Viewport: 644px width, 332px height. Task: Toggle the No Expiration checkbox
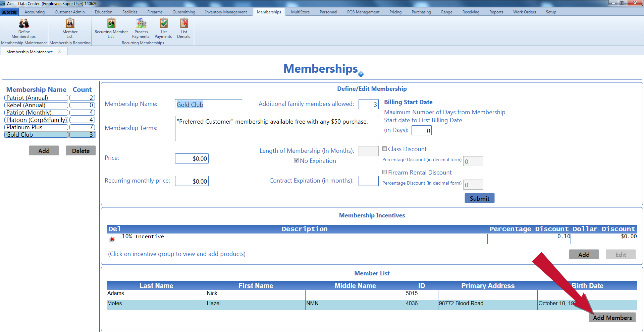pyautogui.click(x=296, y=160)
